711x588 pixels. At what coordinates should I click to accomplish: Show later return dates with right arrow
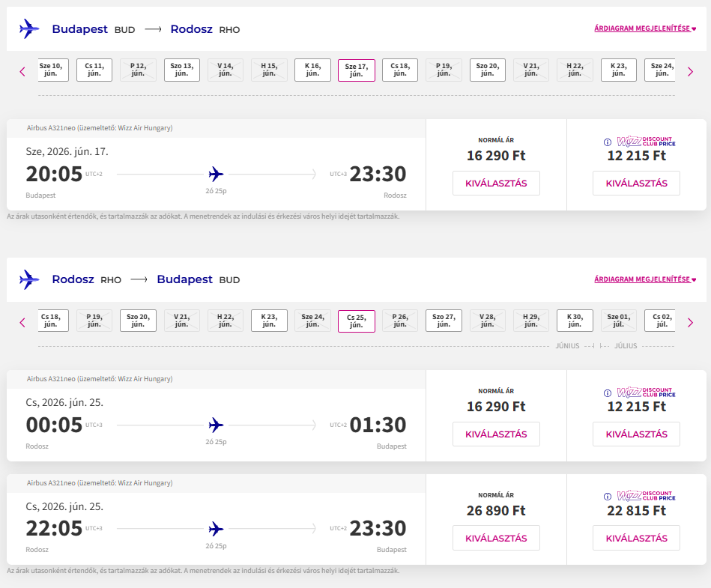690,322
